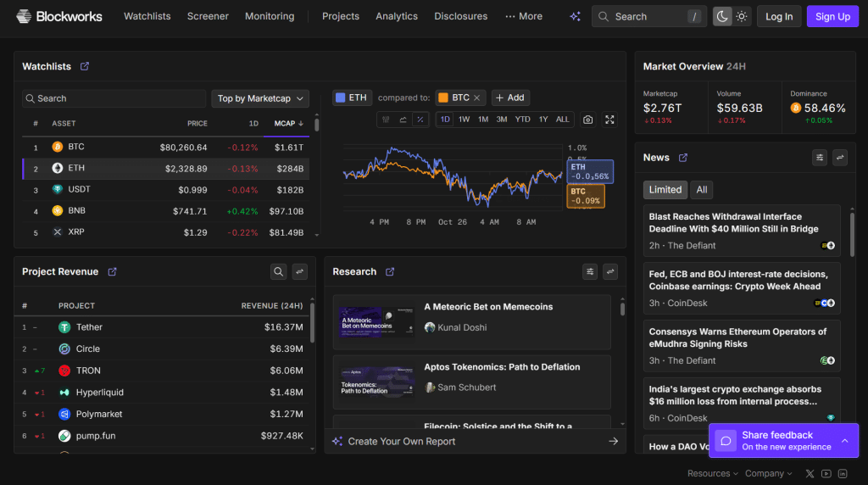Select the 3M chart timeframe
The width and height of the screenshot is (868, 485).
[x=502, y=120]
